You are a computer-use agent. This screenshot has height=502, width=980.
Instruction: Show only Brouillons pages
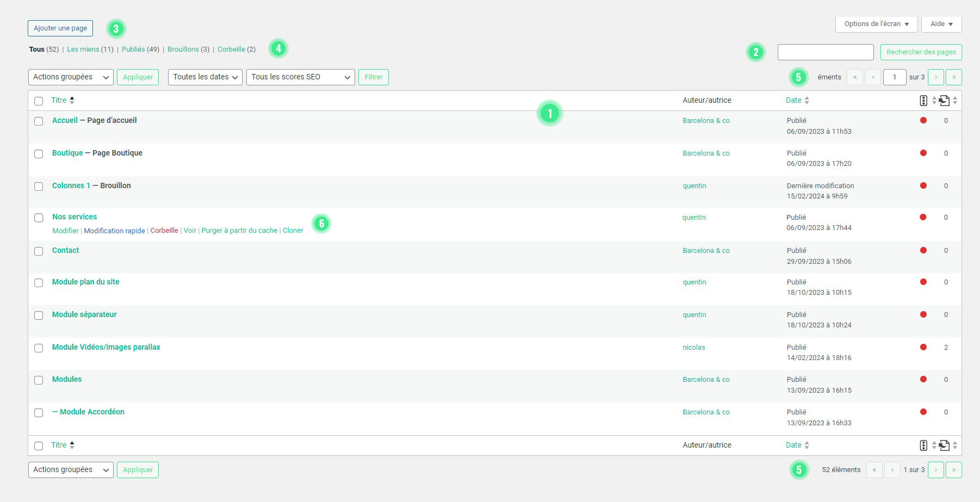[x=183, y=49]
